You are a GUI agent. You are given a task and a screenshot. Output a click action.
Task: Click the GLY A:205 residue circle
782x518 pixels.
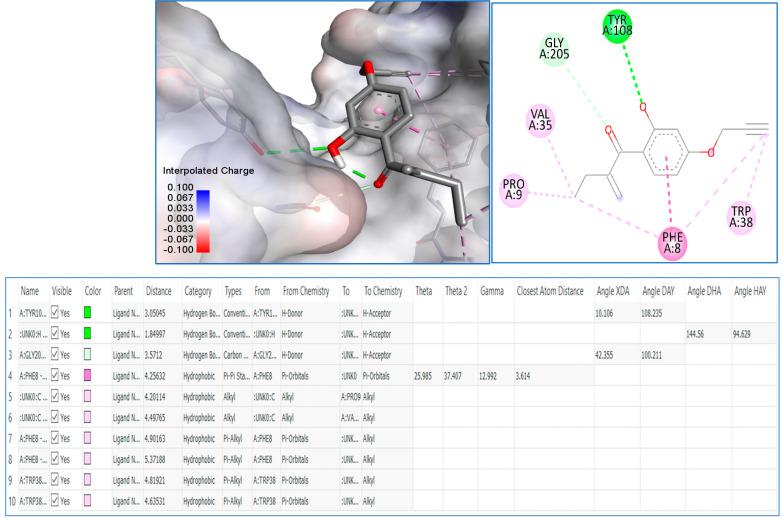[553, 50]
